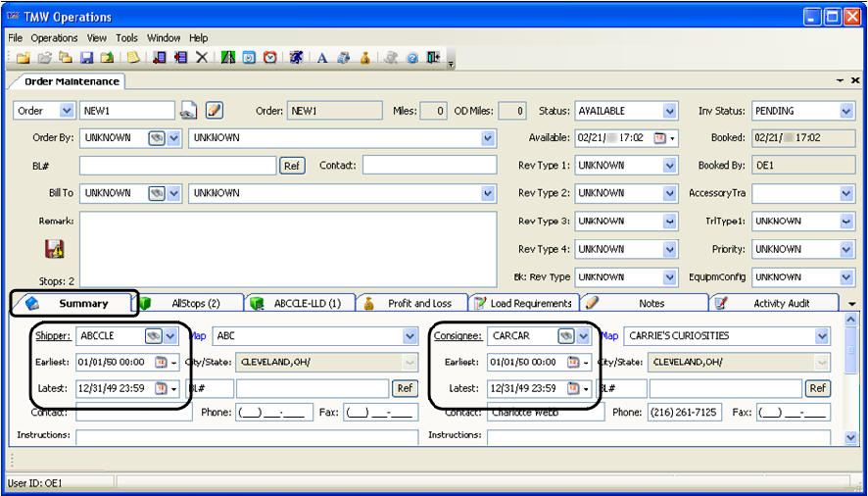868x496 pixels.
Task: Click the exit door icon in toolbar
Action: (433, 58)
